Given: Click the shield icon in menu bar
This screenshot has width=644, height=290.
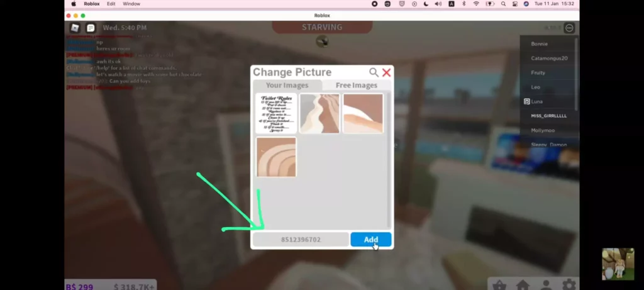Looking at the screenshot, I should (402, 4).
